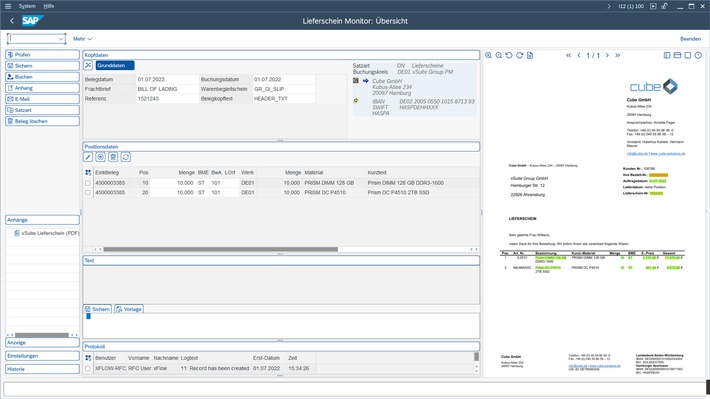Image resolution: width=710 pixels, height=399 pixels.
Task: Click the Referenz field 1521243
Action: click(167, 98)
